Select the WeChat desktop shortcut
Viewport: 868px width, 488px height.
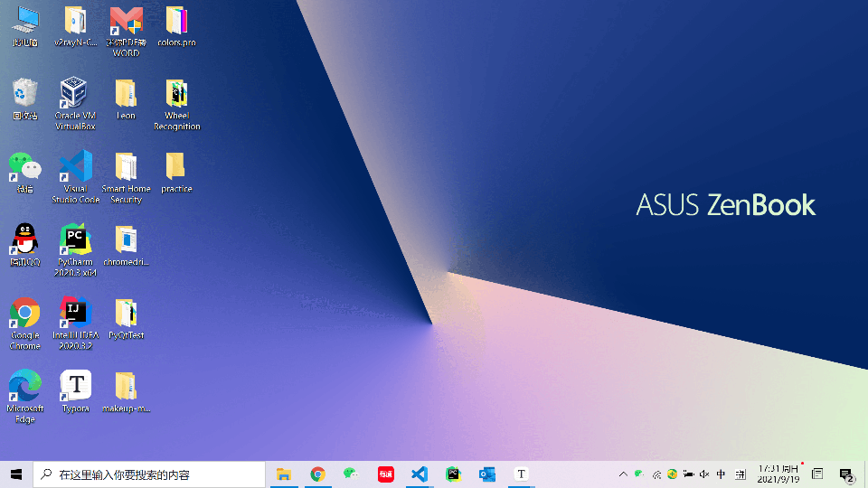coord(25,172)
